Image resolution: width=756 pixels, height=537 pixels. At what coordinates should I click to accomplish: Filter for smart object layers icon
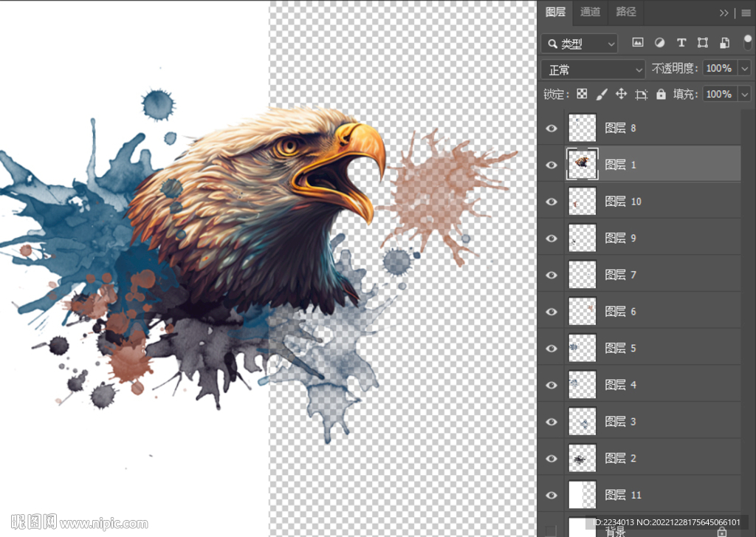click(725, 43)
